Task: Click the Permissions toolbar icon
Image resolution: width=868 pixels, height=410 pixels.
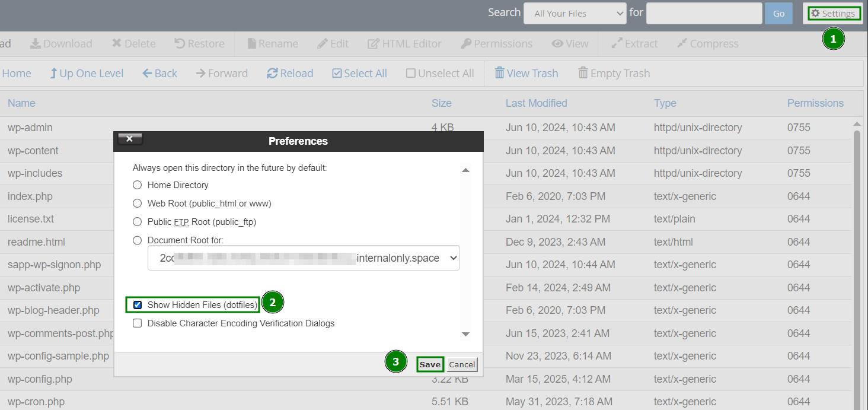Action: click(x=497, y=43)
